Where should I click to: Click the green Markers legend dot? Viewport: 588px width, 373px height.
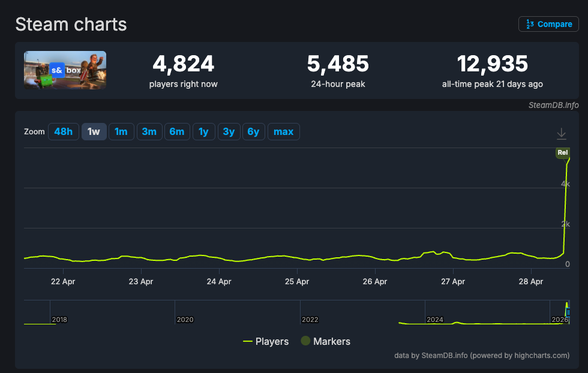pos(305,341)
